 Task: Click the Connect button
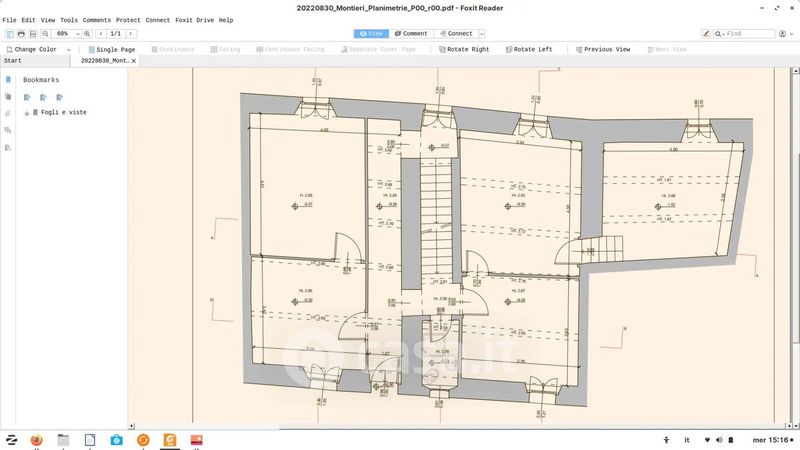click(455, 34)
